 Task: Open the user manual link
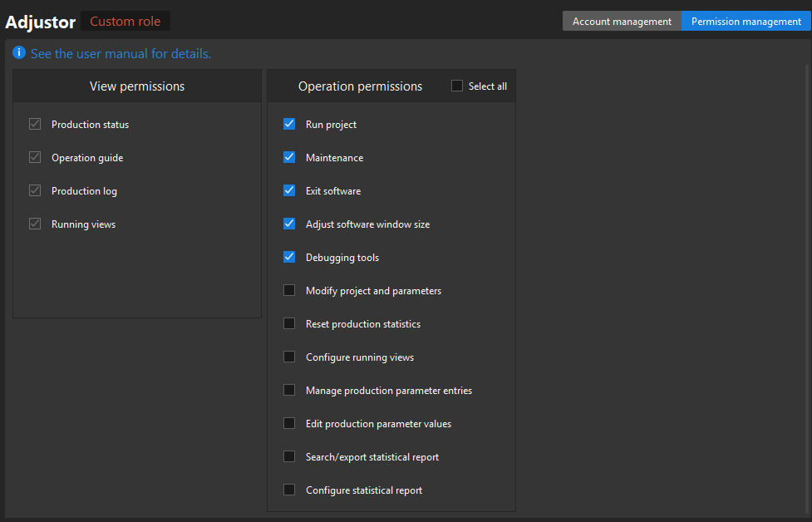point(121,54)
